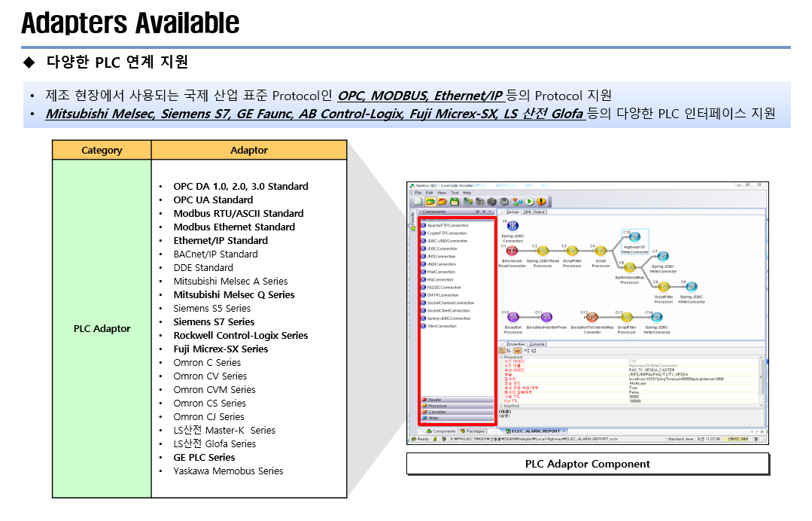Select the ELEC_ALARM_REPORT document tab
This screenshot has height=521, width=812.
coord(536,431)
